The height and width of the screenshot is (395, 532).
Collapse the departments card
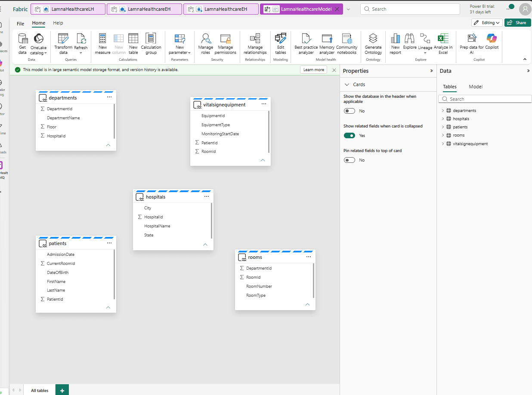pyautogui.click(x=108, y=145)
